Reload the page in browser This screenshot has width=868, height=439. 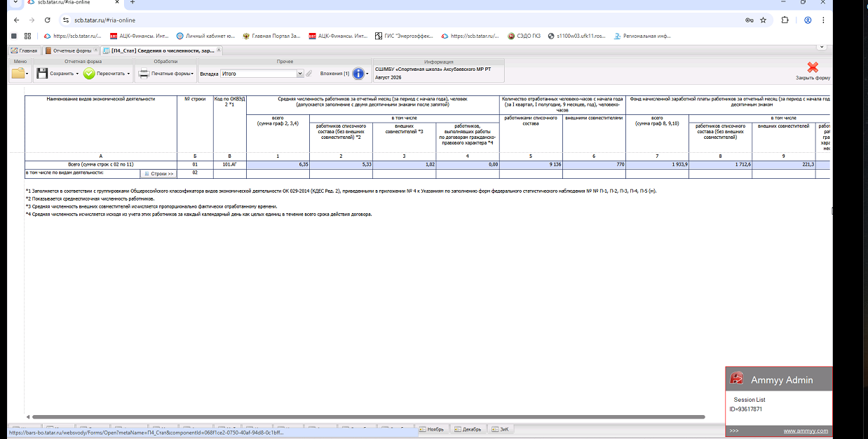(x=47, y=20)
